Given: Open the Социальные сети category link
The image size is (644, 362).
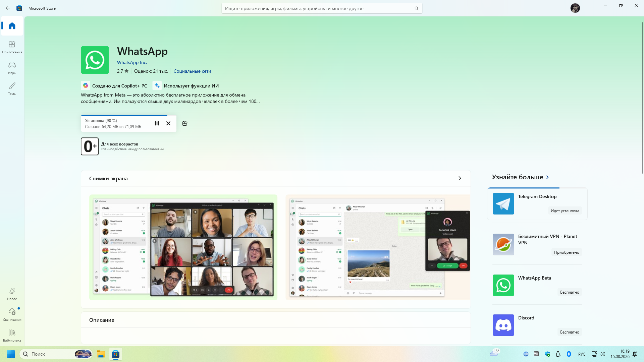Looking at the screenshot, I should pos(192,71).
